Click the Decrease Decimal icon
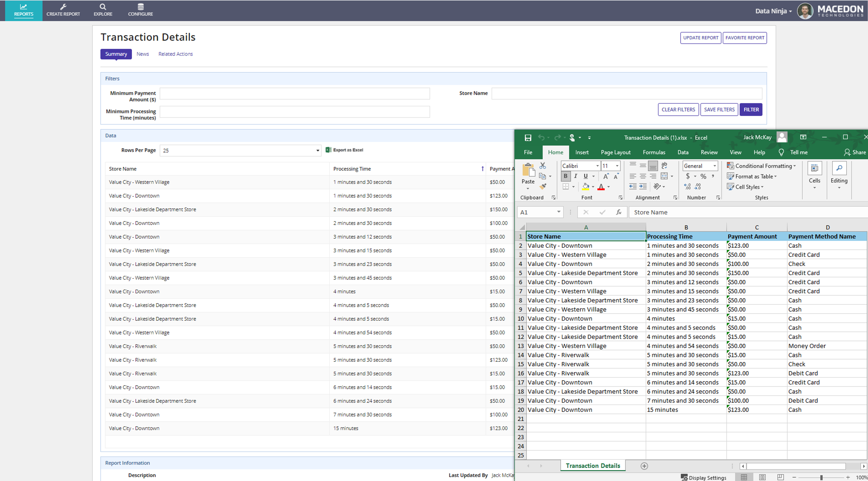The width and height of the screenshot is (868, 481). pos(698,186)
